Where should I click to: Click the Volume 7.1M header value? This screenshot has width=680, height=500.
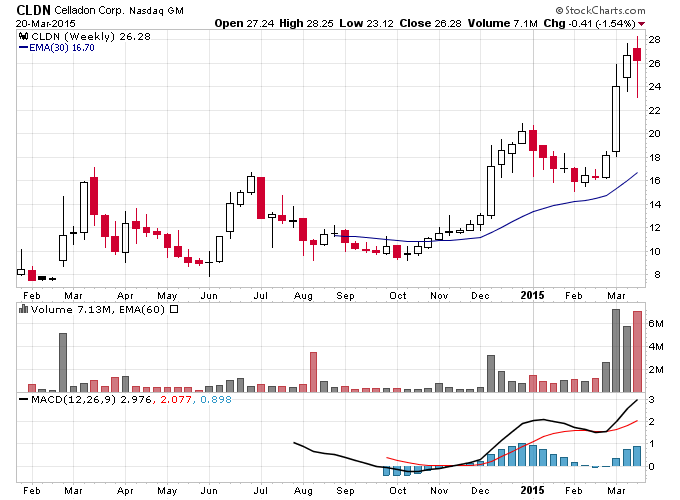pos(503,23)
